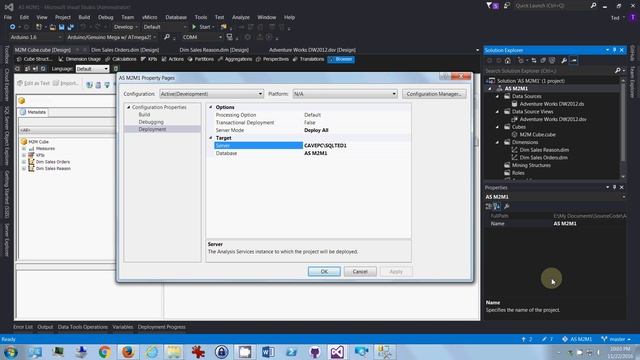Collapse the Options section in Property Pages
640x360 pixels.
[x=211, y=107]
